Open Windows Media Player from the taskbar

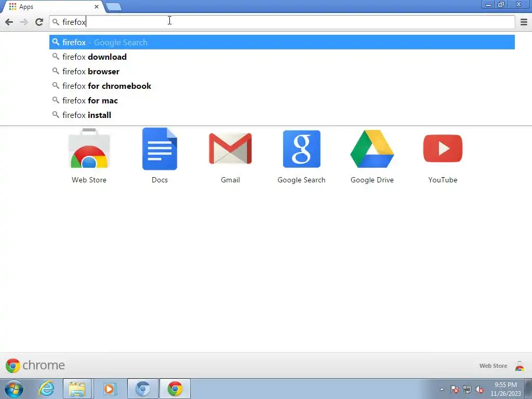[x=109, y=389]
